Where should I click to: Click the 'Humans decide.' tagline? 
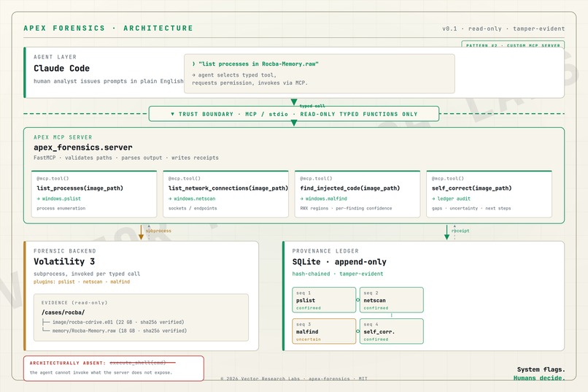(x=539, y=378)
